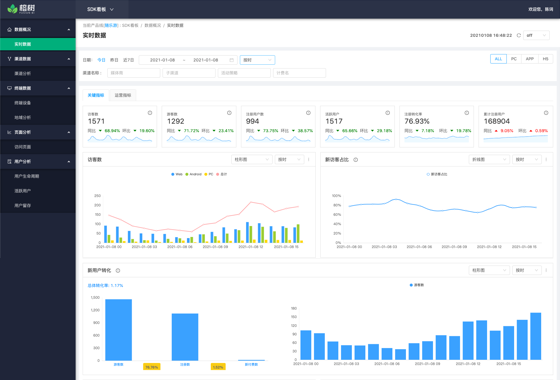560x380 pixels.
Task: Click info icon on the 76.93% metric card
Action: [466, 113]
